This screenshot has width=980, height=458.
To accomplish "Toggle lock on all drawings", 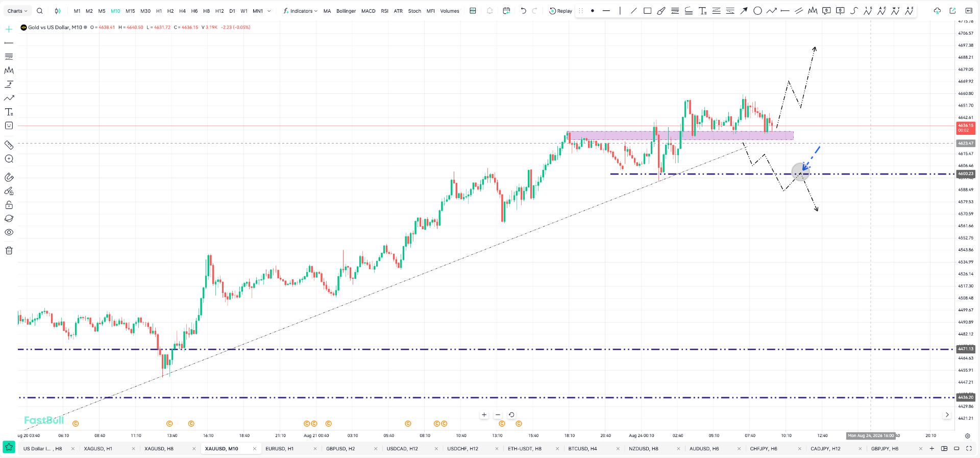I will pos(9,205).
